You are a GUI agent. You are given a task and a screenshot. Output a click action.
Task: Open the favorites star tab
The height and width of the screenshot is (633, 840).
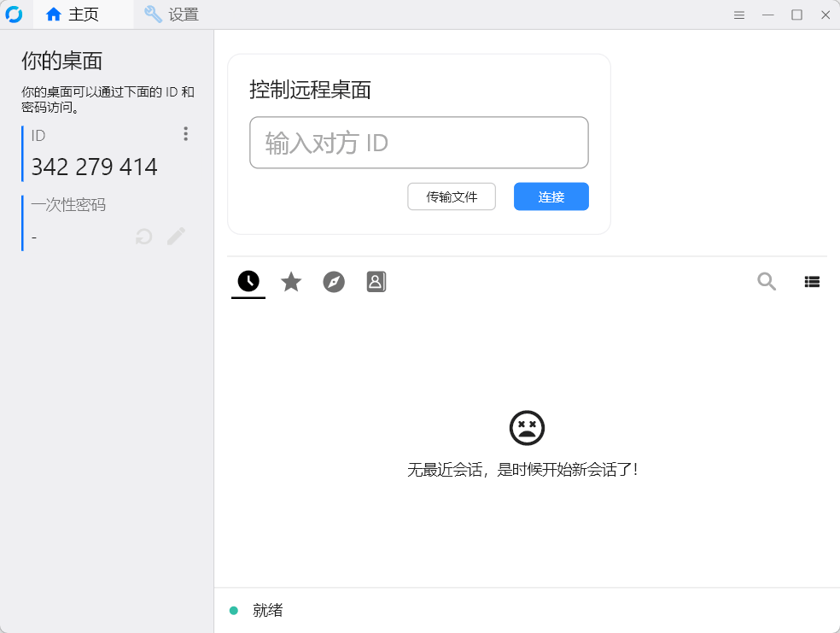coord(291,282)
